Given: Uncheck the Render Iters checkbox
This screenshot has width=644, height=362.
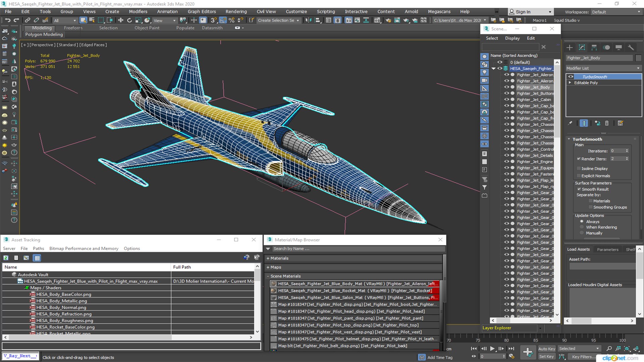Looking at the screenshot, I should point(579,159).
